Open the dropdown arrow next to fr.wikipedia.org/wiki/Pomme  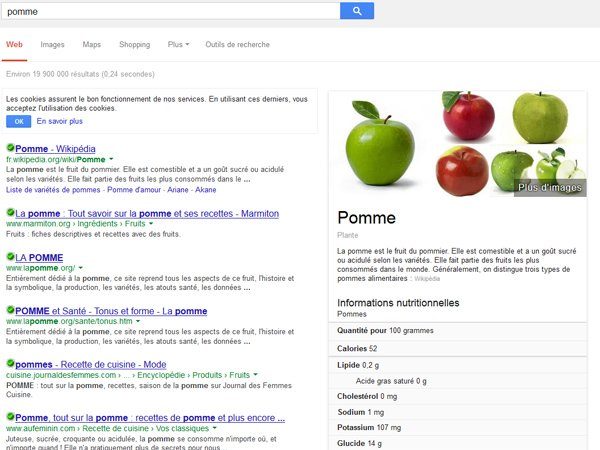click(x=111, y=159)
